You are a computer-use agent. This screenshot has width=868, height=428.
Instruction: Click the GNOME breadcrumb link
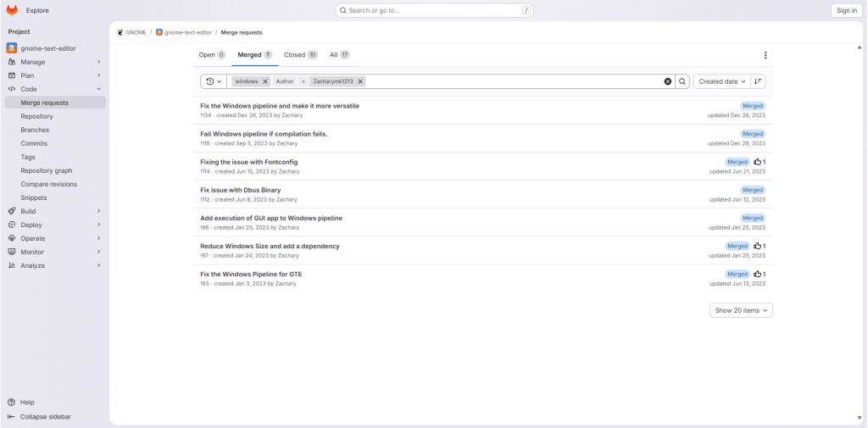click(x=136, y=33)
